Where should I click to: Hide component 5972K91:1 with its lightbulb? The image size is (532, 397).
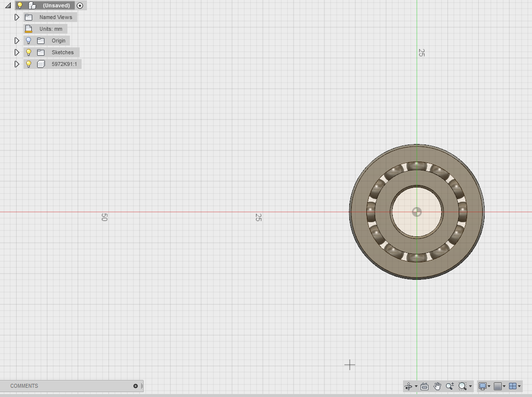(x=28, y=64)
